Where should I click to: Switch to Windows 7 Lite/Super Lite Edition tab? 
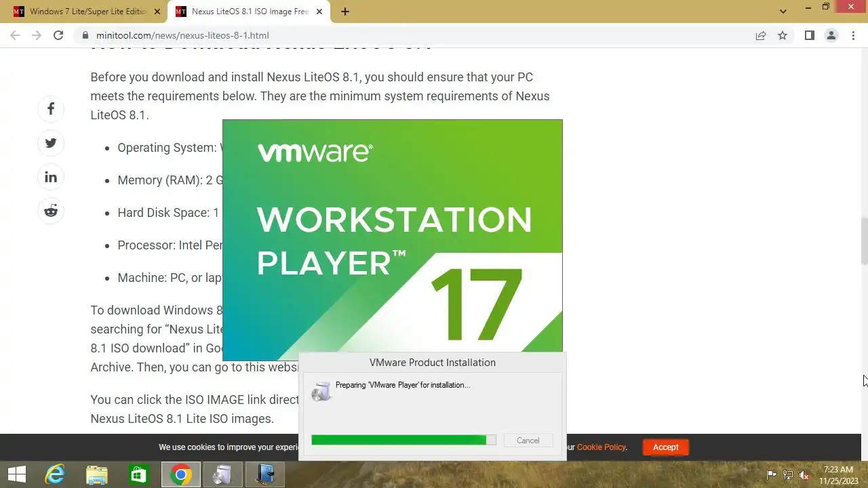pos(86,12)
